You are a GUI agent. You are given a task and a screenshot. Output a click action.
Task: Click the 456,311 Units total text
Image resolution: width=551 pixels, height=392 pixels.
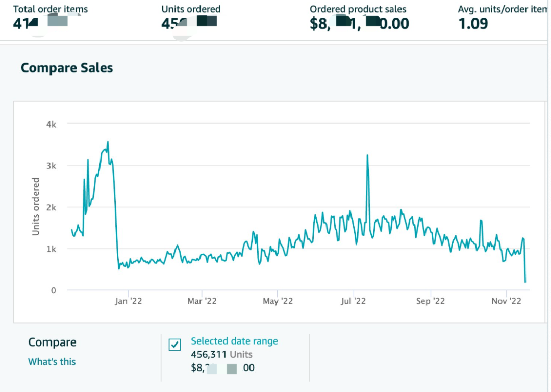click(221, 354)
